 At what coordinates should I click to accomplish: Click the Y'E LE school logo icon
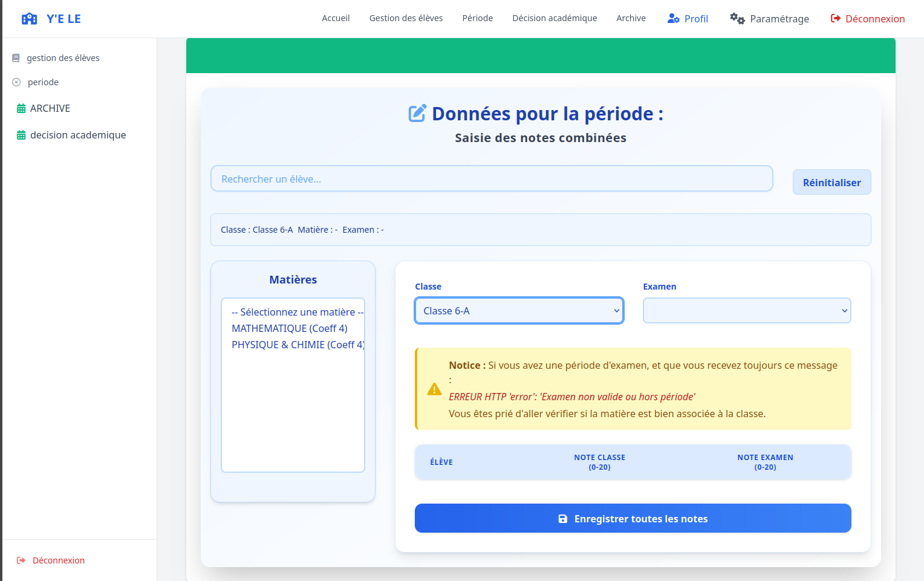tap(29, 19)
